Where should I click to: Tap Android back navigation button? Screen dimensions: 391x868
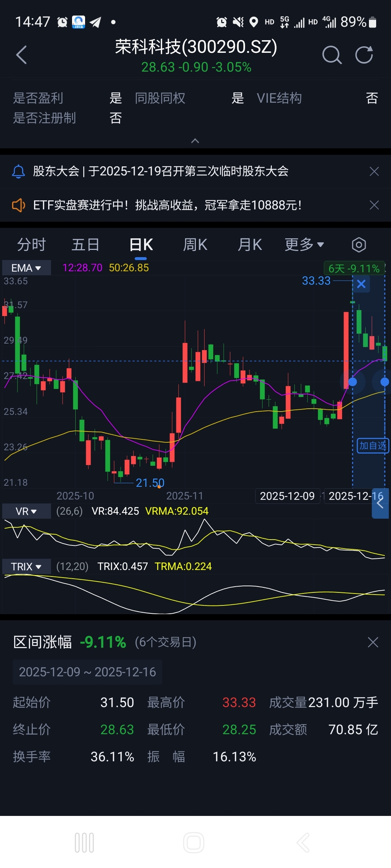click(x=303, y=843)
